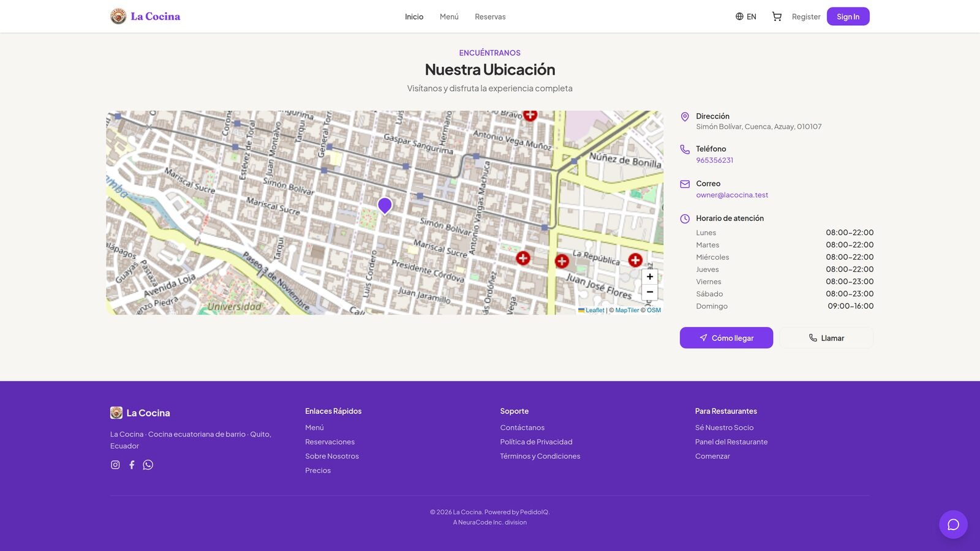Click the Cómo llegar button
The image size is (980, 551).
click(726, 338)
